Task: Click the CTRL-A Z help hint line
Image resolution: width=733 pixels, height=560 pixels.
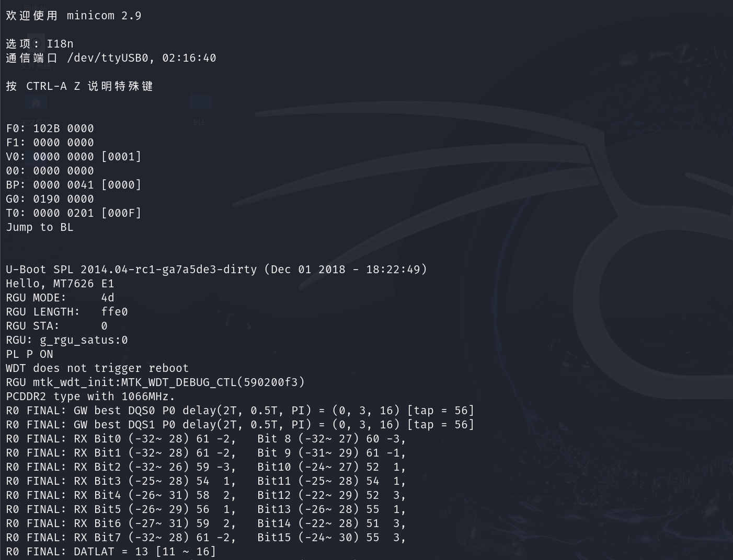Action: pyautogui.click(x=79, y=86)
